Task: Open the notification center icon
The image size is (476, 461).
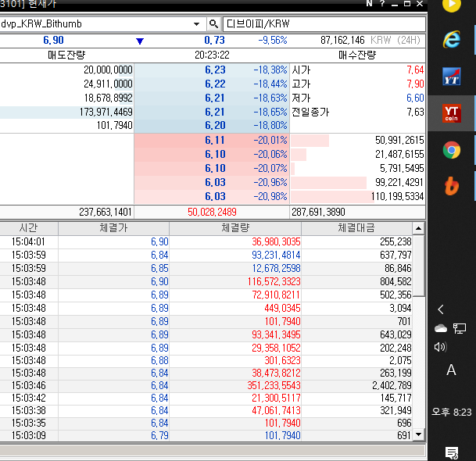Action: pos(451,452)
